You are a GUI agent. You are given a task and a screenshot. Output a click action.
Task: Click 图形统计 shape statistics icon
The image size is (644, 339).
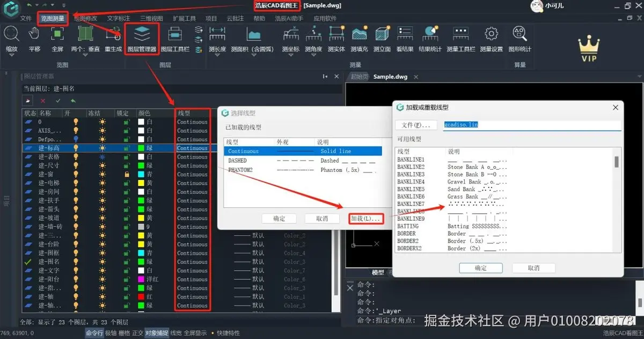point(519,34)
